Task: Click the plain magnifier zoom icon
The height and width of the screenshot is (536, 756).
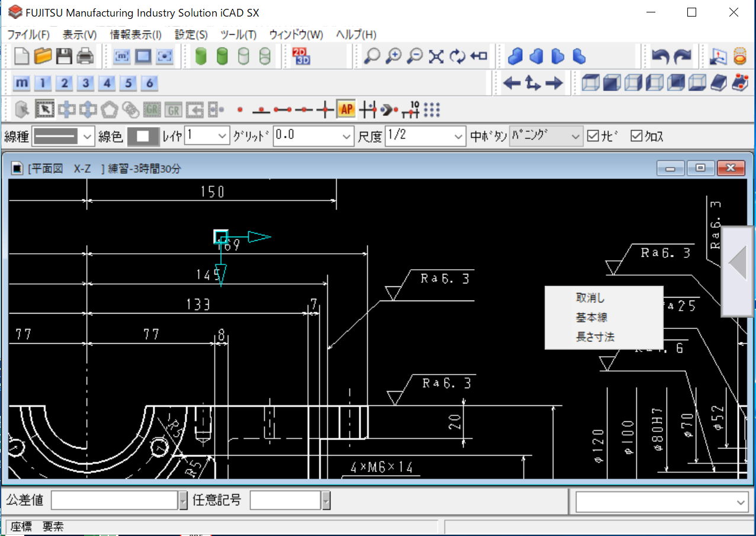Action: coord(372,56)
